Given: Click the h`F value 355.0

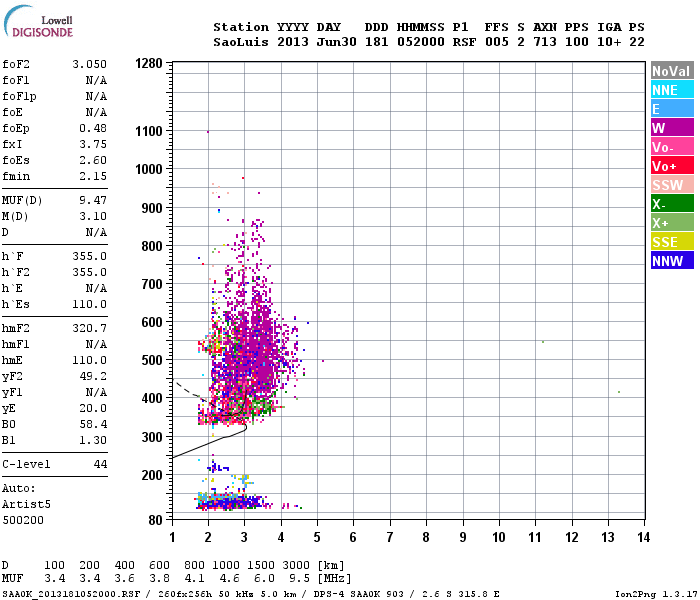Looking at the screenshot, I should tap(90, 256).
